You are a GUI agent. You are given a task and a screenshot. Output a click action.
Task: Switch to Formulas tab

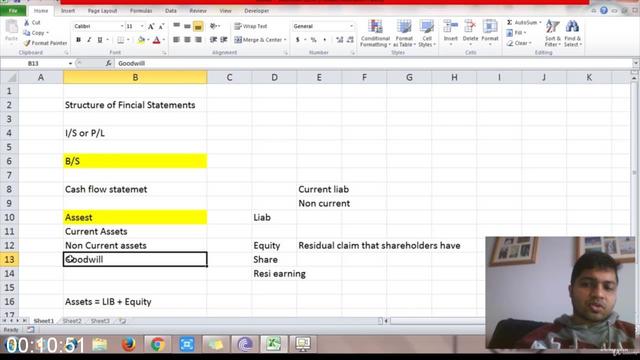[141, 11]
